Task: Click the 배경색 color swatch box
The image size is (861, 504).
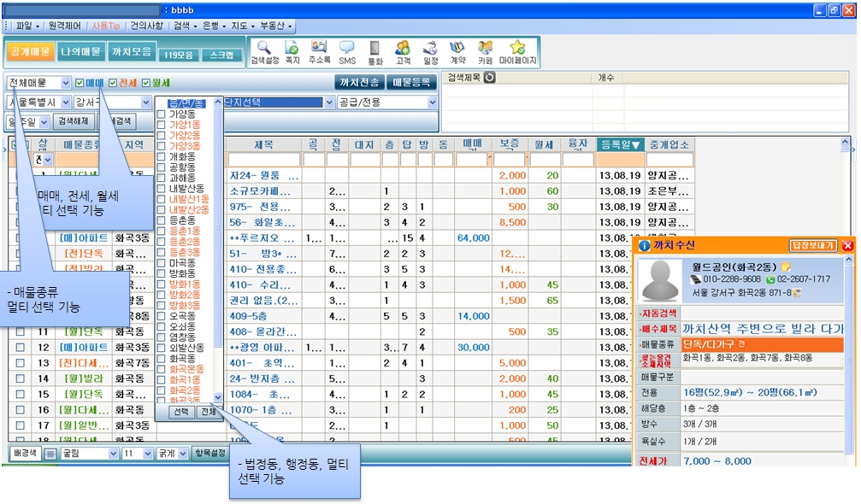Action: pyautogui.click(x=50, y=453)
